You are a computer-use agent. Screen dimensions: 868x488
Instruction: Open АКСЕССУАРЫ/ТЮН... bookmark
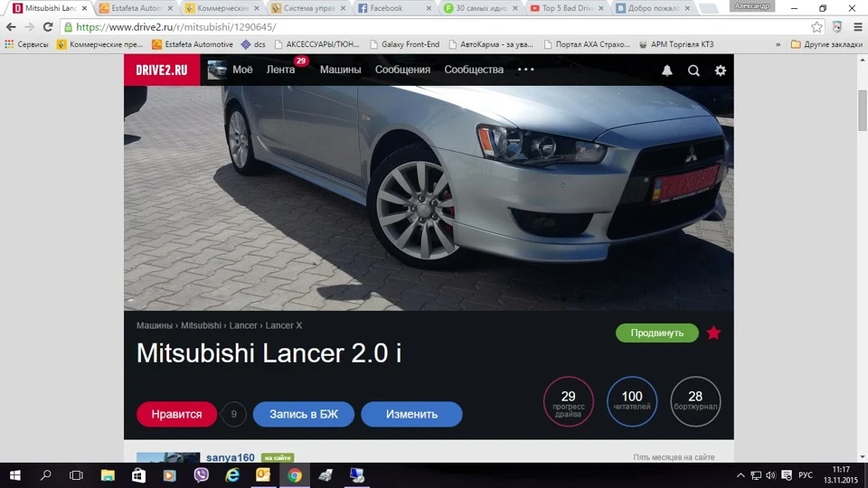(317, 44)
